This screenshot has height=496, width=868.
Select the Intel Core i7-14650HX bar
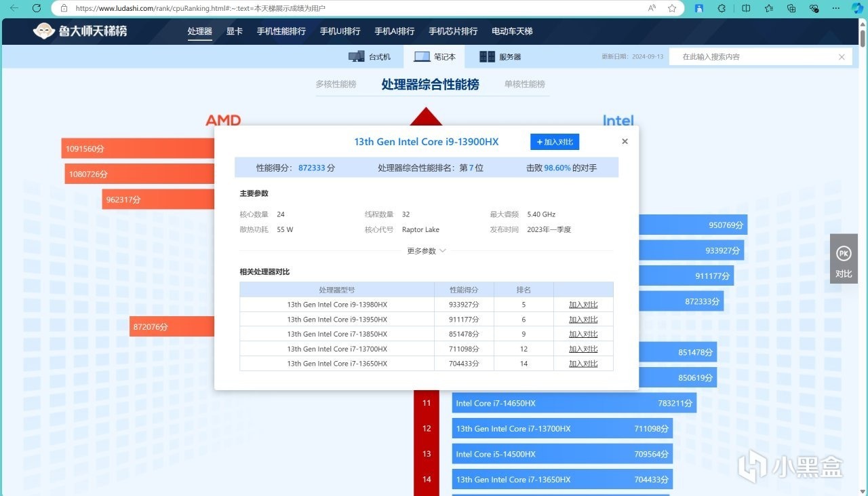pyautogui.click(x=574, y=403)
